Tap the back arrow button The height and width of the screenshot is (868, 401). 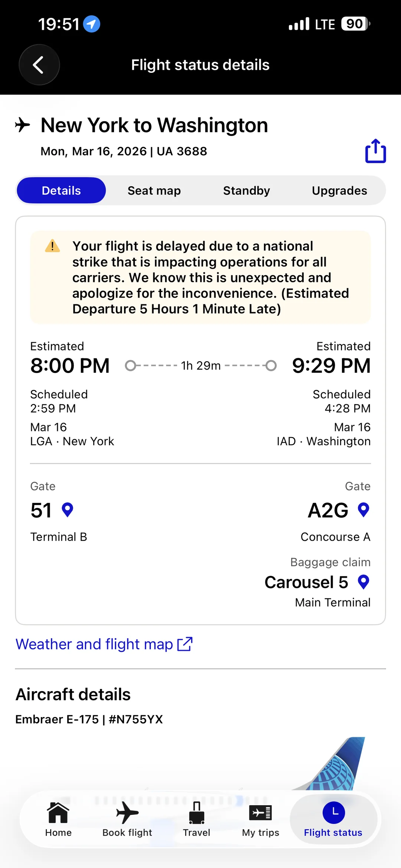coord(39,65)
